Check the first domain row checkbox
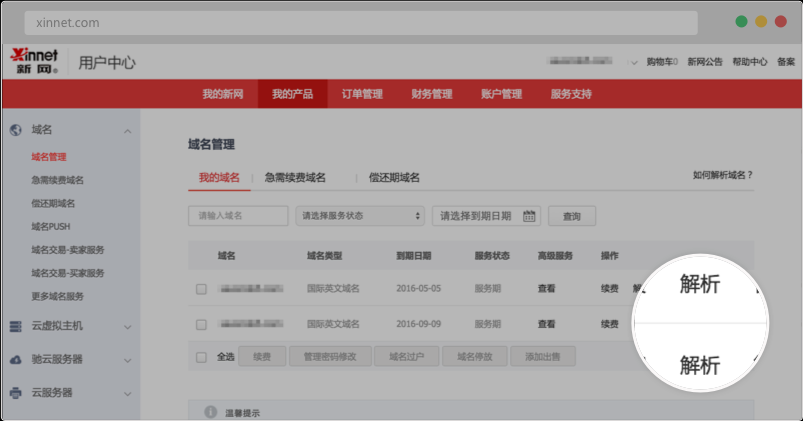The width and height of the screenshot is (803, 421). (x=201, y=289)
